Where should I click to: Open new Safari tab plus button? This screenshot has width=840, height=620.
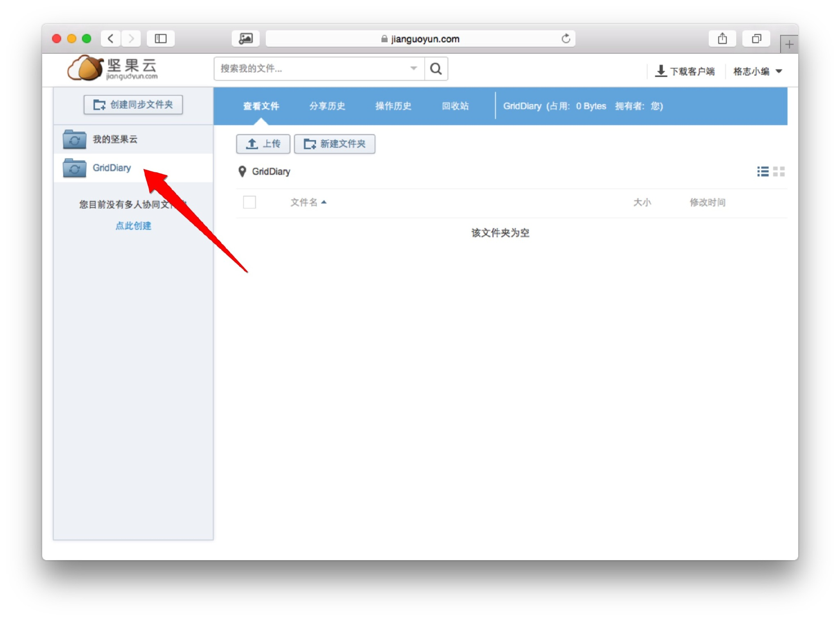(x=789, y=44)
